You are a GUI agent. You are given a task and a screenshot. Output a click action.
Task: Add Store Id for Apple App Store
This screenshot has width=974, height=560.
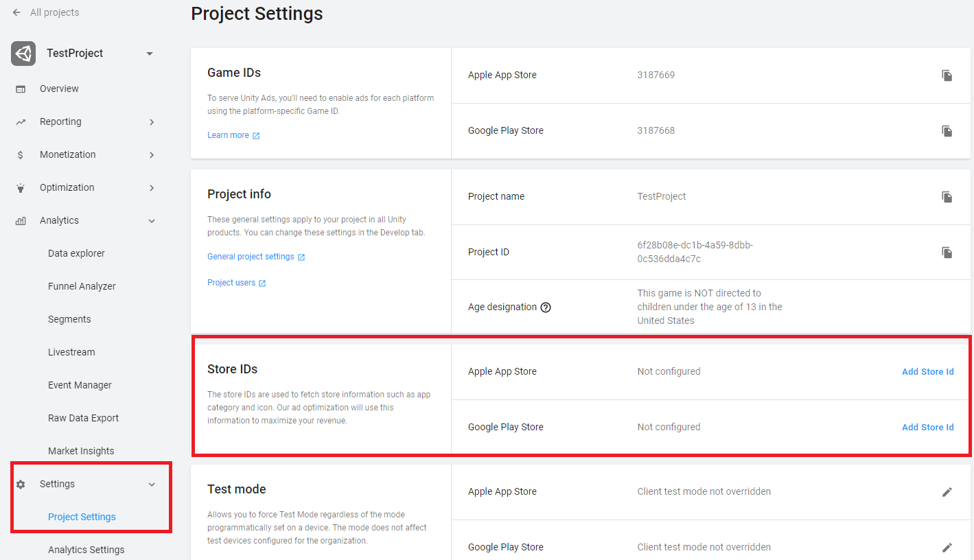tap(927, 371)
